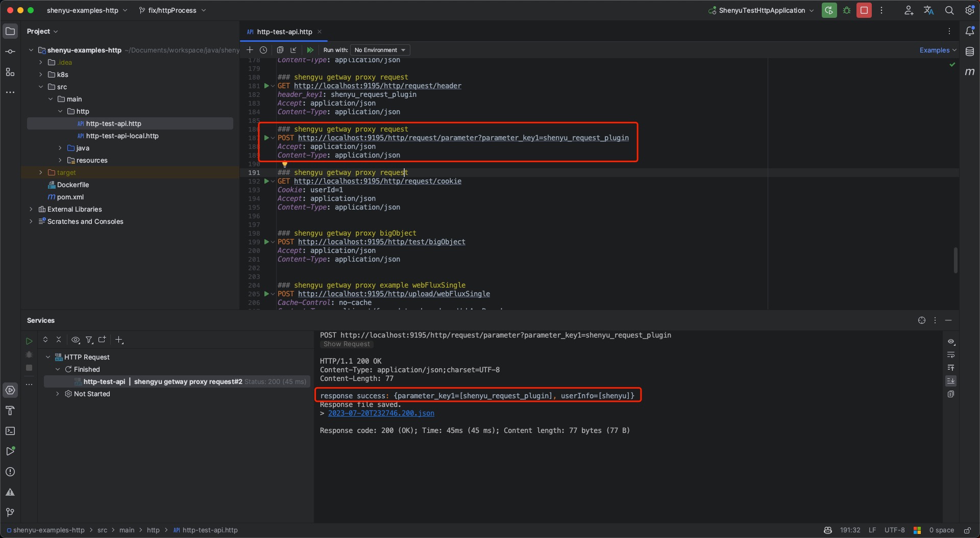
Task: Click the editor vertical scrollbar thumb
Action: [x=955, y=260]
